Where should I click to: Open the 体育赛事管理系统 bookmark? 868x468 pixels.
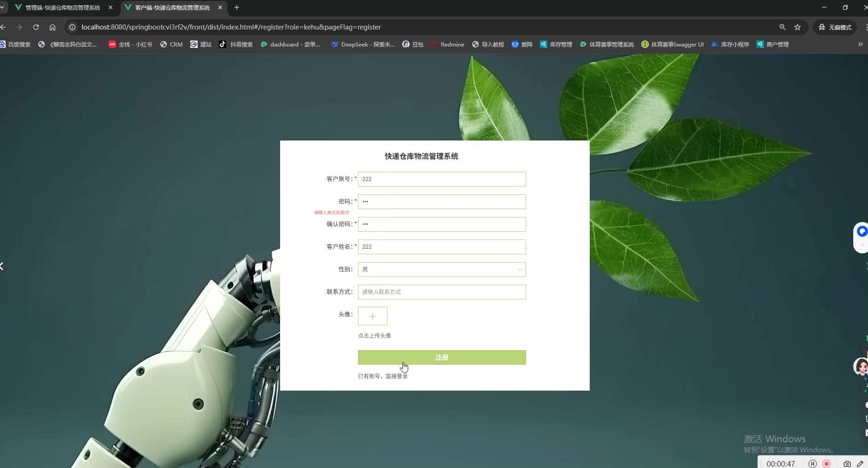click(607, 44)
